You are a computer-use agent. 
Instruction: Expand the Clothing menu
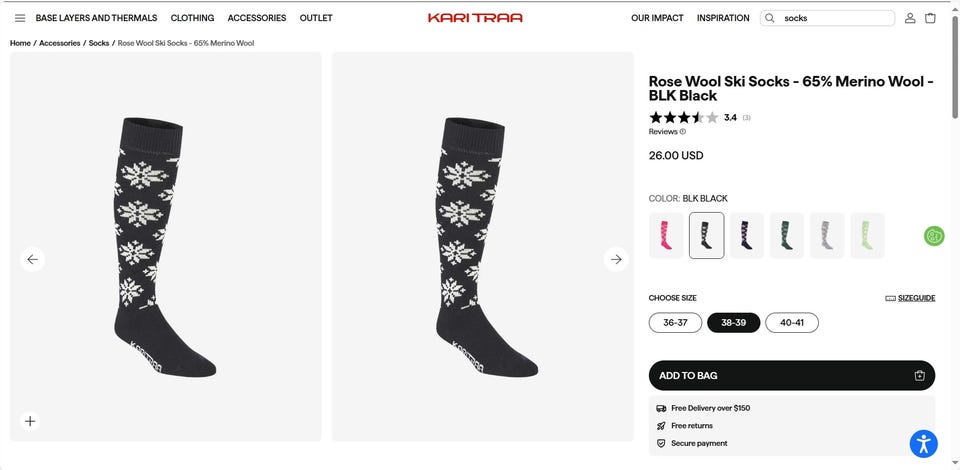(x=192, y=18)
